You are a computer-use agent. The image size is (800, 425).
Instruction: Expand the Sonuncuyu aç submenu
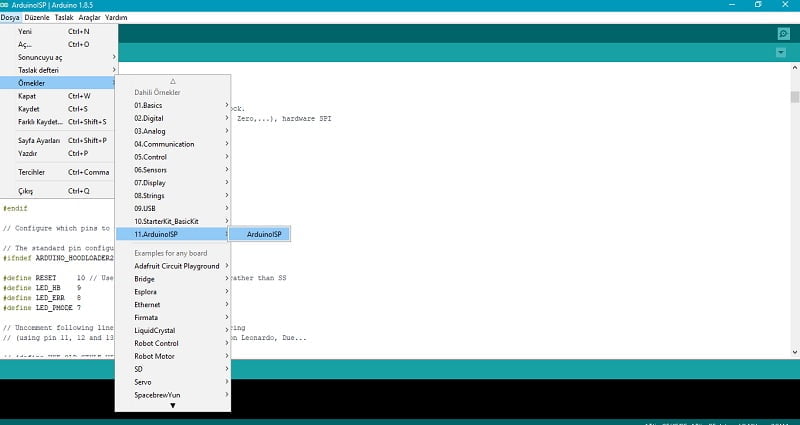click(59, 57)
